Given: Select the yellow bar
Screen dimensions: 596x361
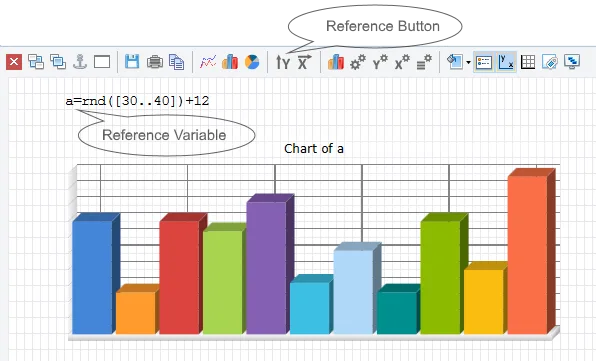Looking at the screenshot, I should click(x=484, y=302).
